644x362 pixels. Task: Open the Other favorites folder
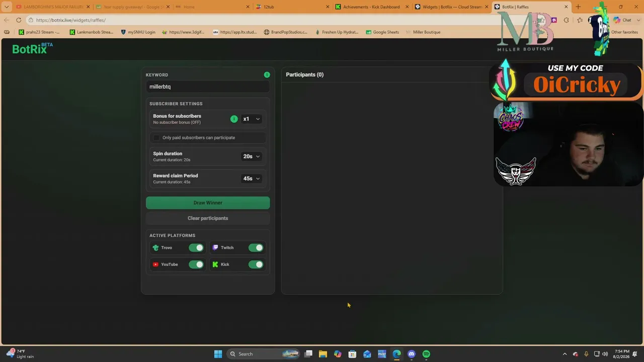[x=624, y=32]
